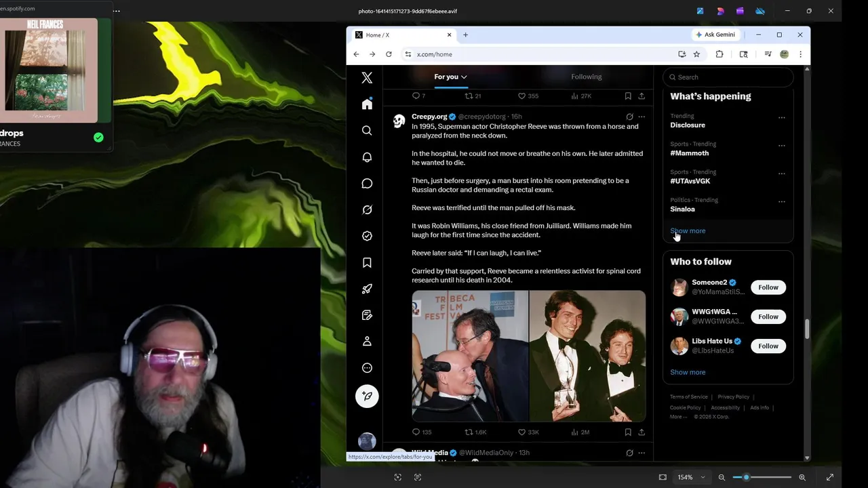Click the Ask Gemini button
This screenshot has width=868, height=488.
(x=715, y=35)
